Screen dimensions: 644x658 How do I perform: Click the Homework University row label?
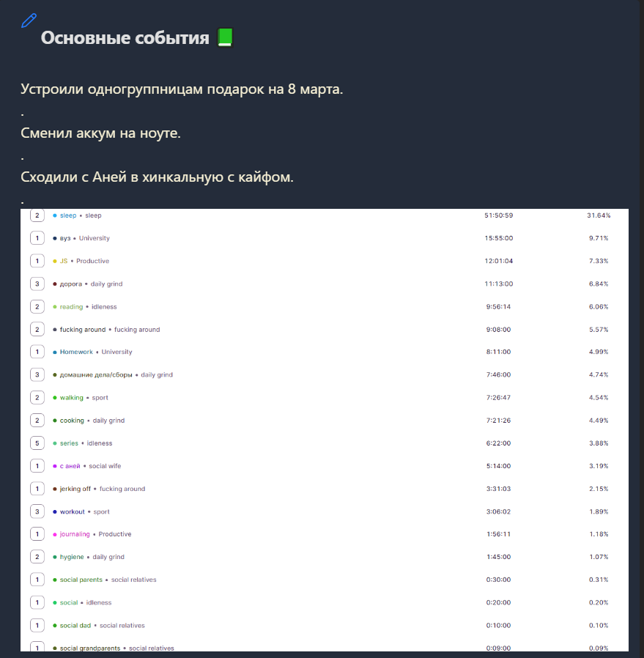click(x=95, y=352)
